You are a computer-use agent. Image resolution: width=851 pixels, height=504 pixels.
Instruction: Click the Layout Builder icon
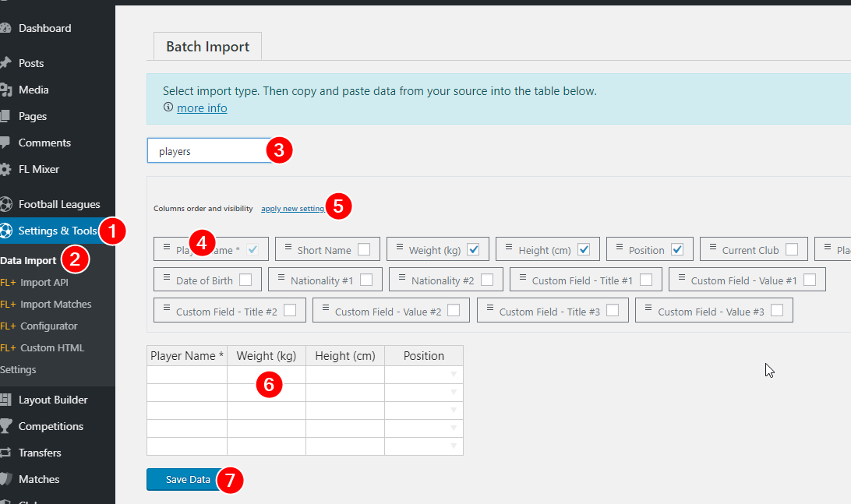(5, 400)
